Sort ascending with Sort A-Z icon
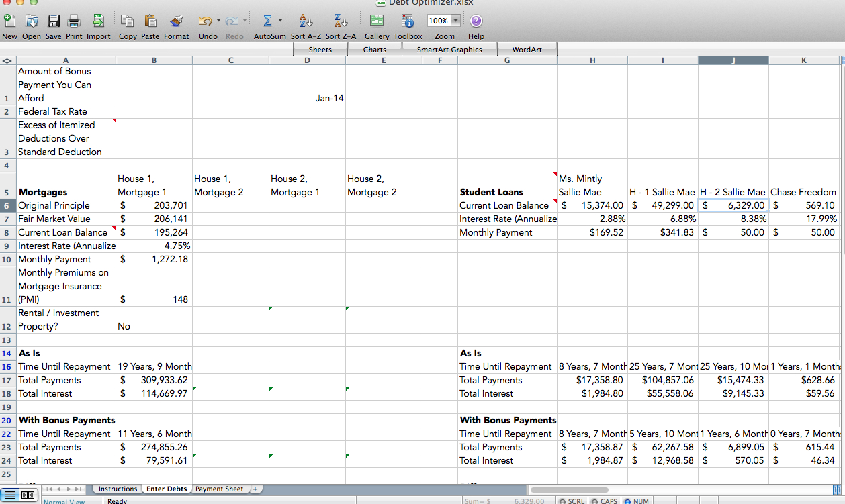This screenshot has height=504, width=845. 305,21
